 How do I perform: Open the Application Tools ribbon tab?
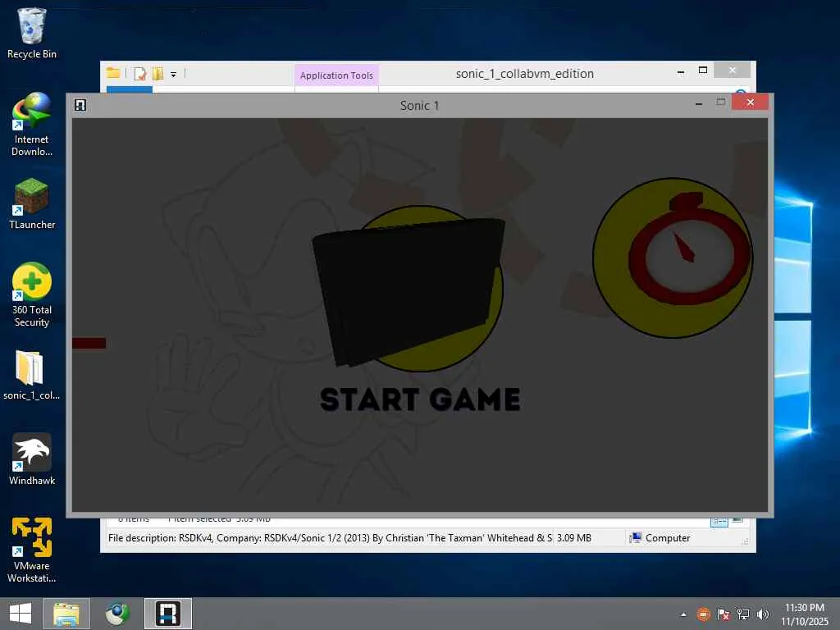tap(336, 75)
